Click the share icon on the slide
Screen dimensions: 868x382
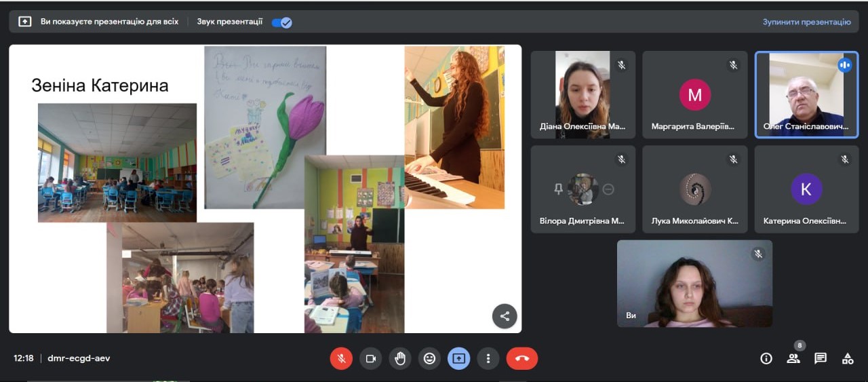click(x=505, y=316)
